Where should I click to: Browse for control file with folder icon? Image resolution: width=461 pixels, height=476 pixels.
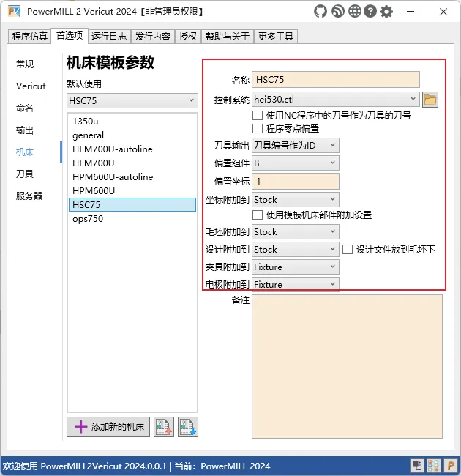430,100
